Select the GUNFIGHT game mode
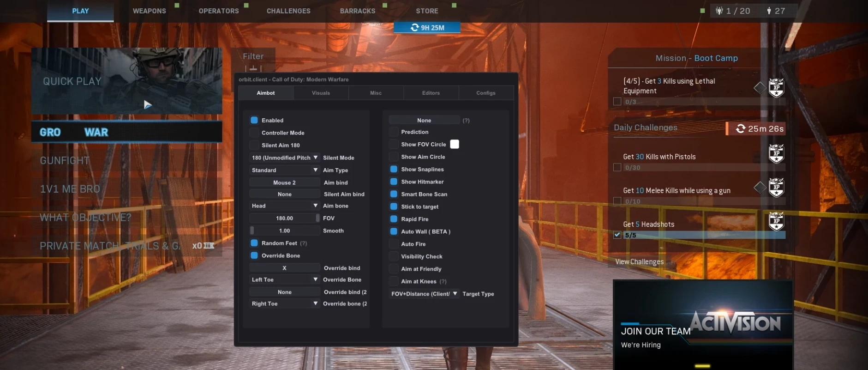Screen dimensions: 868x370 pyautogui.click(x=126, y=161)
